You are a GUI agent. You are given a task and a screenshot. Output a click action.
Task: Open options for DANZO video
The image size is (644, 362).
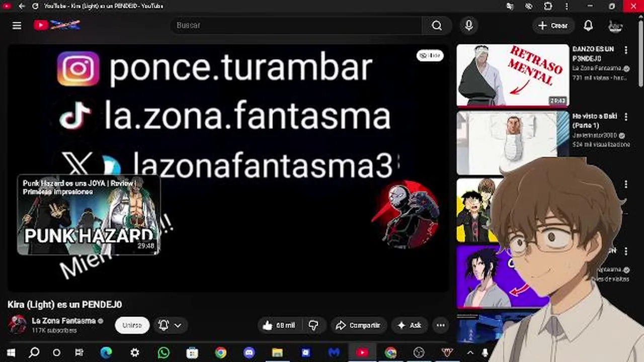626,50
